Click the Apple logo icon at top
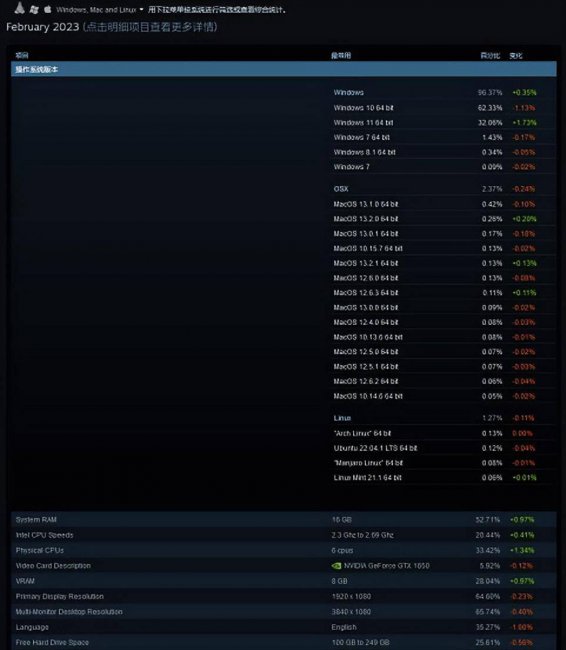 pyautogui.click(x=48, y=9)
